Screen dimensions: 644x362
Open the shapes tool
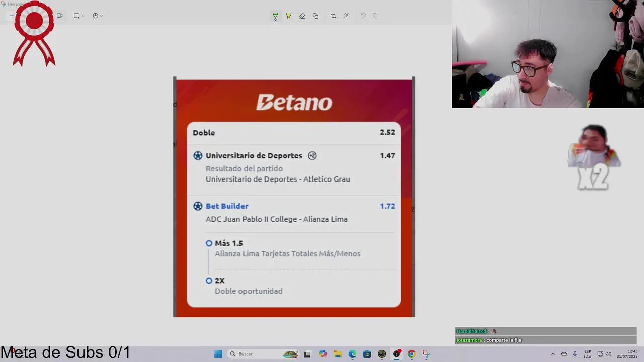[315, 16]
